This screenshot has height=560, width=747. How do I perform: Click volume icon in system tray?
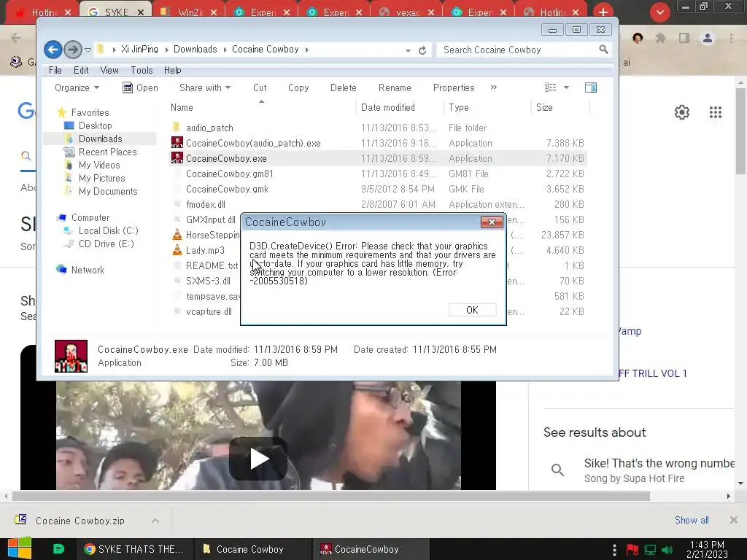tap(667, 550)
